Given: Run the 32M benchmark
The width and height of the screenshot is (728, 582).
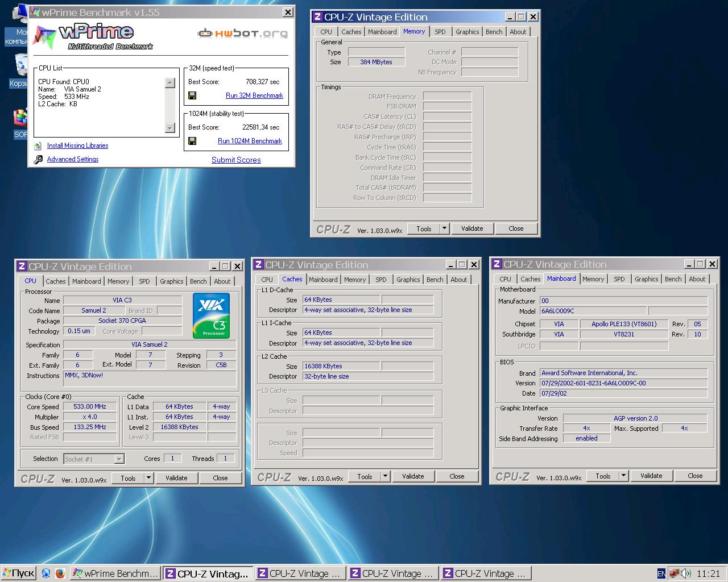Looking at the screenshot, I should (254, 95).
